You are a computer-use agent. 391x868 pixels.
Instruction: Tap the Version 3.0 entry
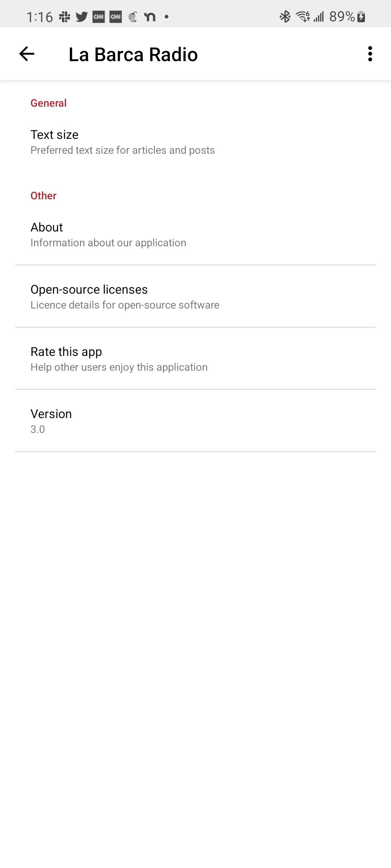195,421
